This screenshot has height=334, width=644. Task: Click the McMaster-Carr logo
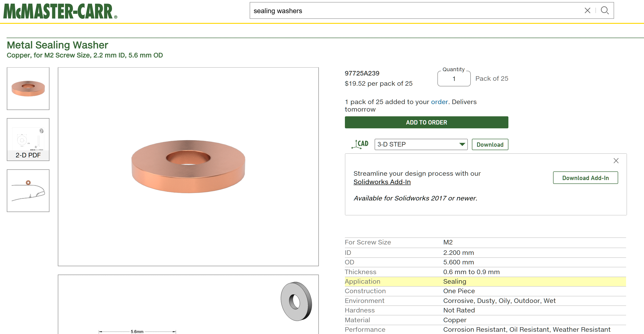(60, 11)
